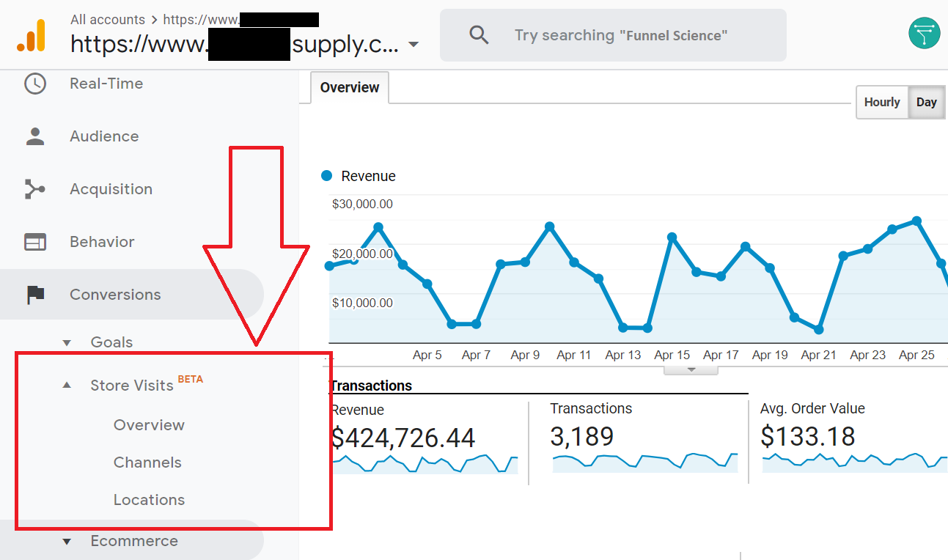The image size is (948, 560).
Task: Open Acquisition via its sidebar icon
Action: click(x=34, y=188)
